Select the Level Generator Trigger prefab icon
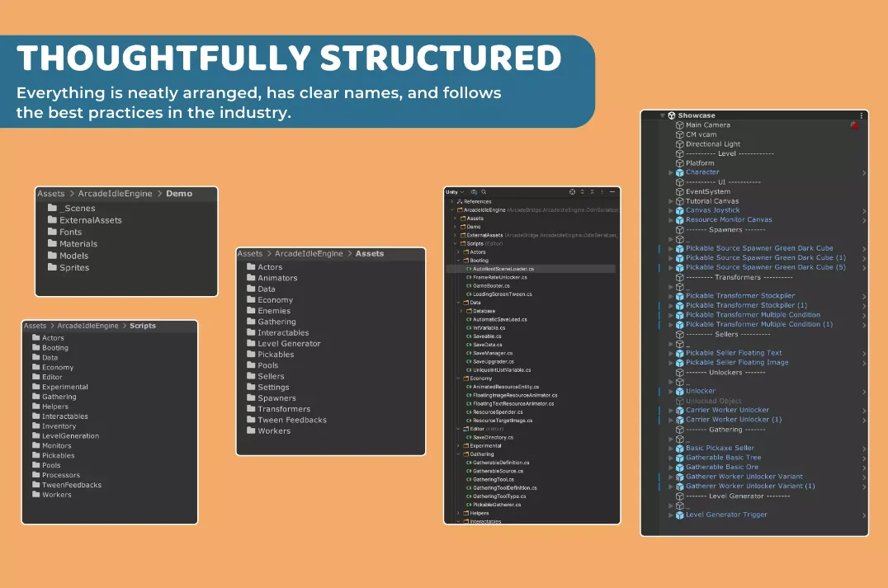This screenshot has width=888, height=588. pos(679,515)
